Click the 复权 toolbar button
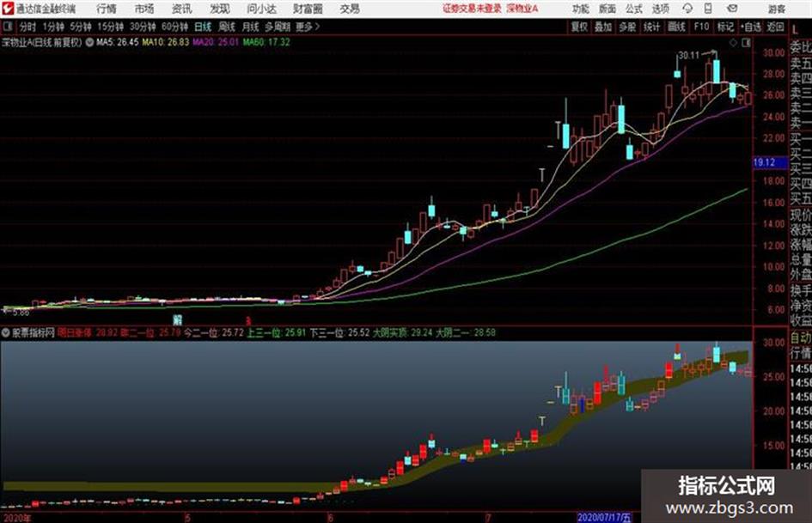812x523 pixels. pos(579,27)
